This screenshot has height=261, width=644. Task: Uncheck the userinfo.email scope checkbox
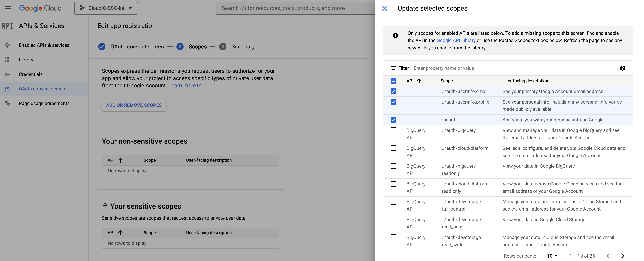[393, 91]
